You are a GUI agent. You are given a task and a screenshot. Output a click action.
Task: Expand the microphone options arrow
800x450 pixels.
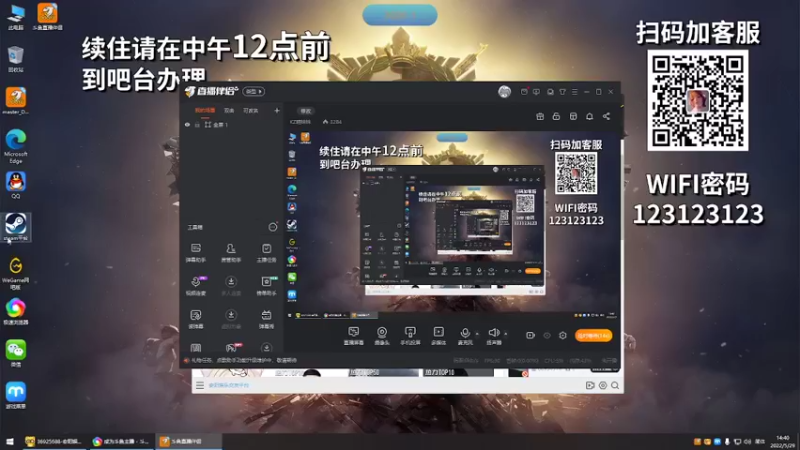477,334
